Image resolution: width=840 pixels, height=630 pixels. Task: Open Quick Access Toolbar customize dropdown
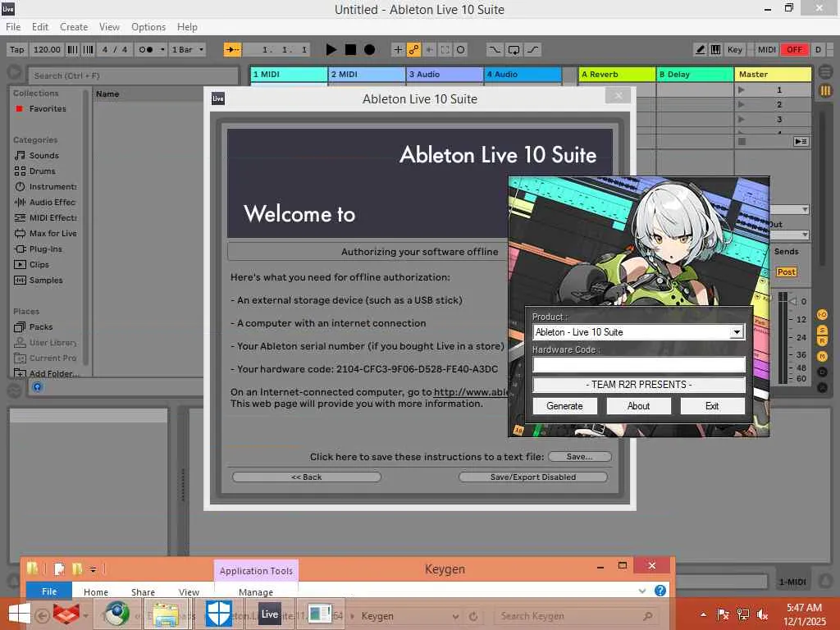click(x=93, y=569)
